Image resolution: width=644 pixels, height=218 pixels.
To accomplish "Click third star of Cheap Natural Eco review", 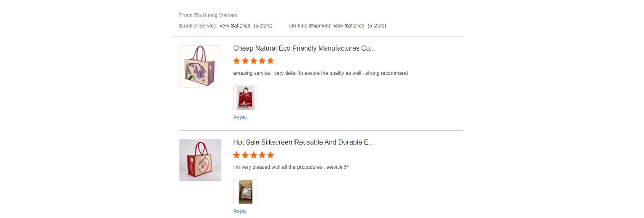I will point(254,61).
